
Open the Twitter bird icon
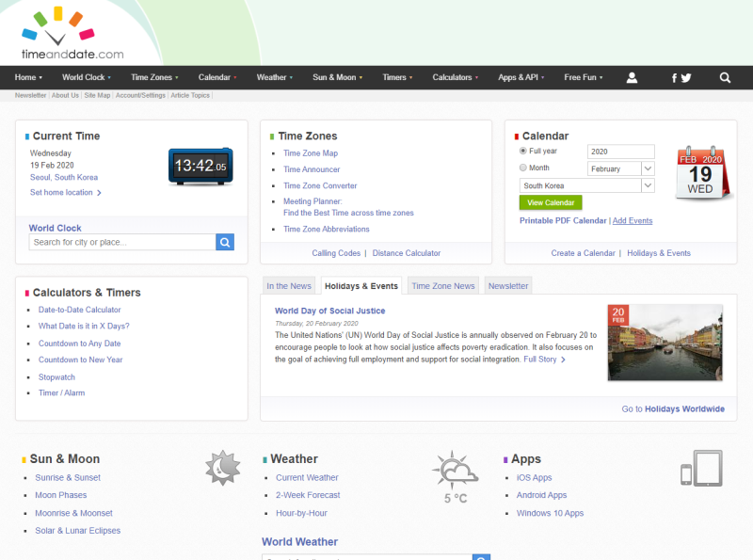point(686,78)
